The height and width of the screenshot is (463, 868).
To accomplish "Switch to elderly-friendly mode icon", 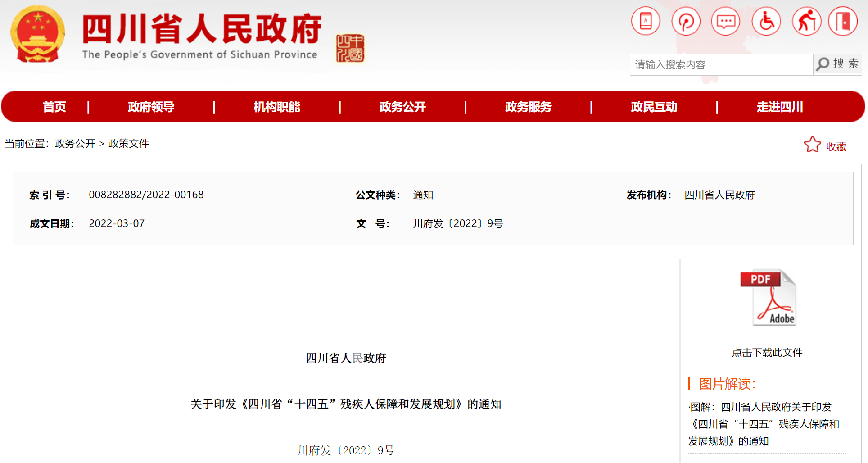I will [x=806, y=21].
